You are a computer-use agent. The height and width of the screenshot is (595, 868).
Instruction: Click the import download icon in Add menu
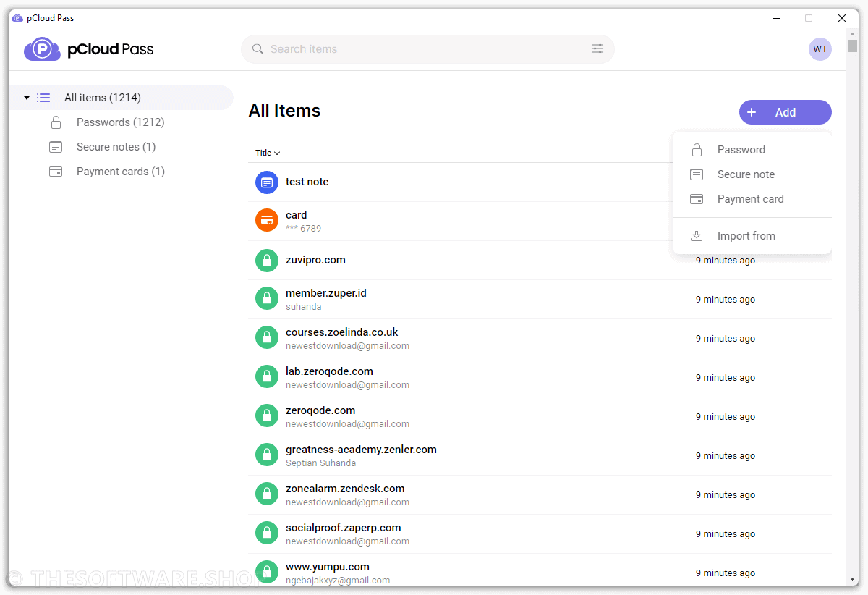click(x=697, y=236)
